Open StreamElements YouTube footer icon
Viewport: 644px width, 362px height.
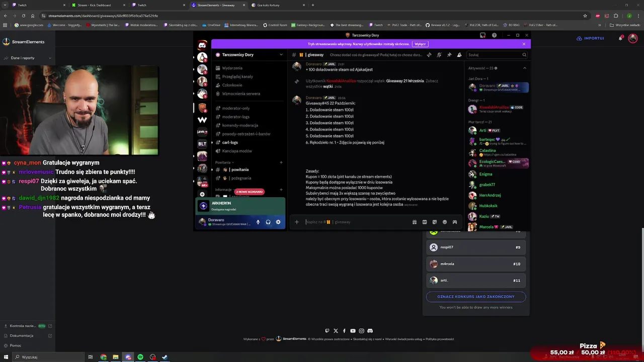[353, 331]
